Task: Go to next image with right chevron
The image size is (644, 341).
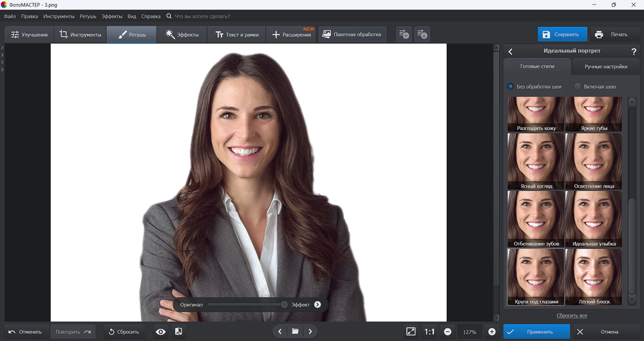Action: (310, 331)
